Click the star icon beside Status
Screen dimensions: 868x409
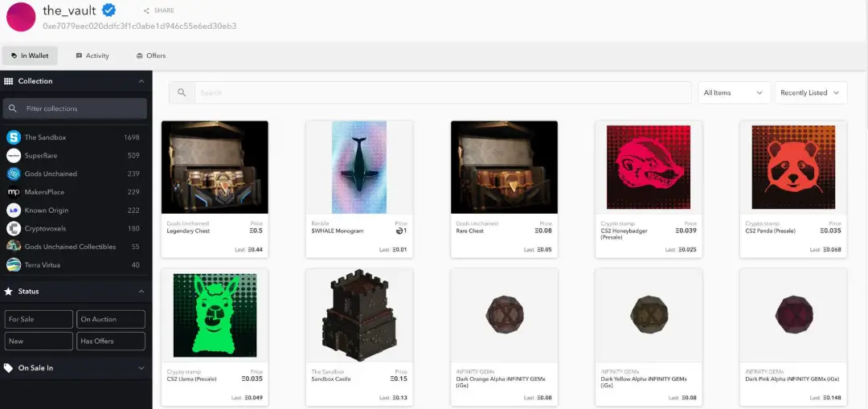point(8,291)
